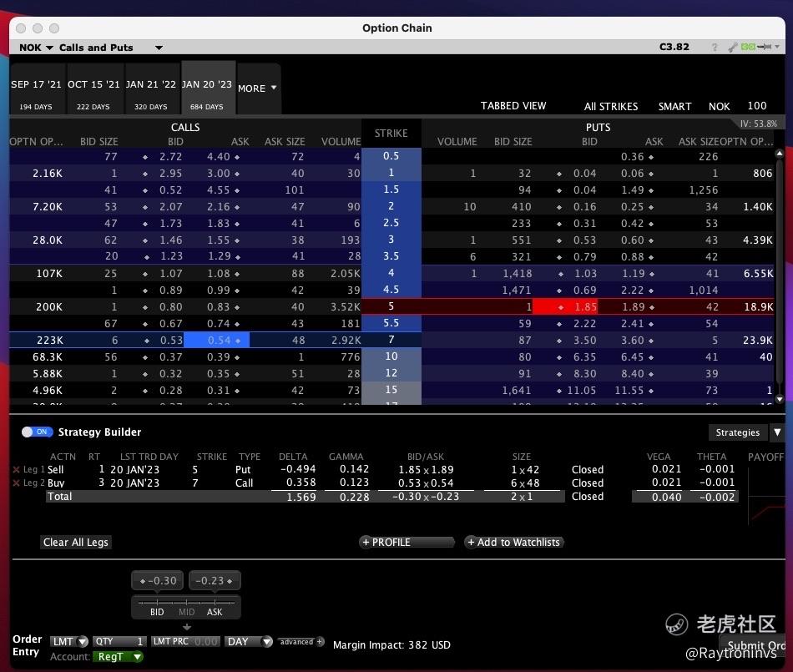
Task: Open the help question mark icon
Action: pyautogui.click(x=715, y=47)
